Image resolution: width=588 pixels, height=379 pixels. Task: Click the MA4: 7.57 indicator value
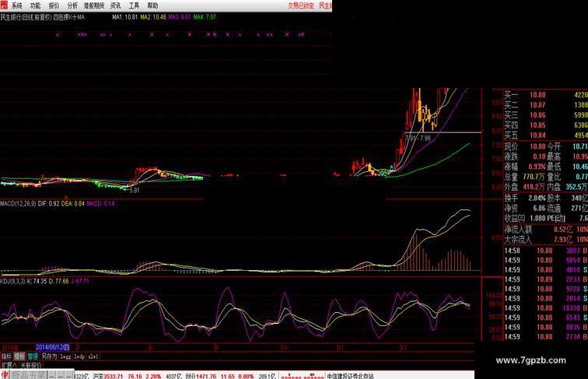pos(205,17)
